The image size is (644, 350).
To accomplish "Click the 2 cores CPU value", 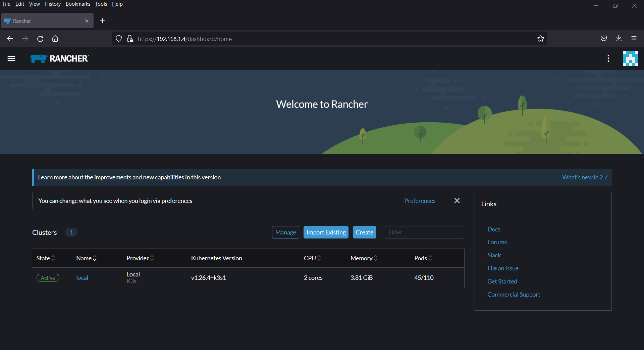I will tap(313, 278).
